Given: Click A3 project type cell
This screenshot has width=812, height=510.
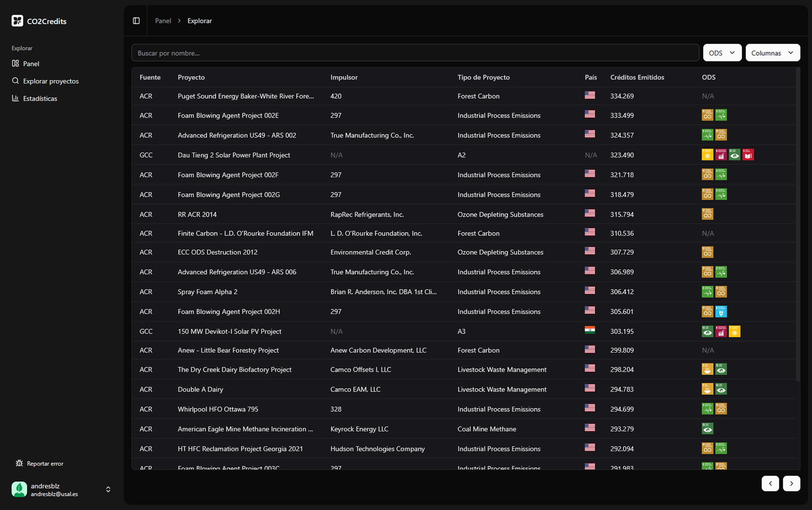Looking at the screenshot, I should [x=462, y=331].
